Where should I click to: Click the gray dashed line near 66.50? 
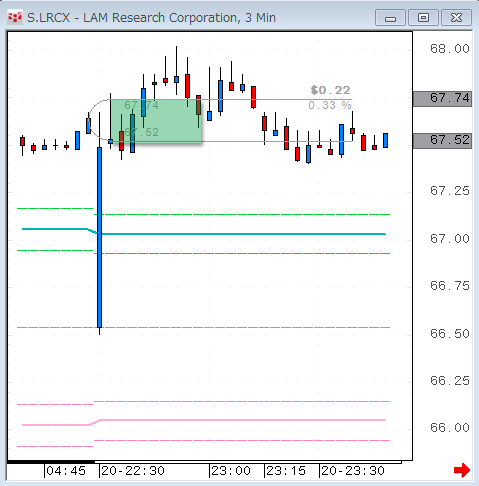203,328
